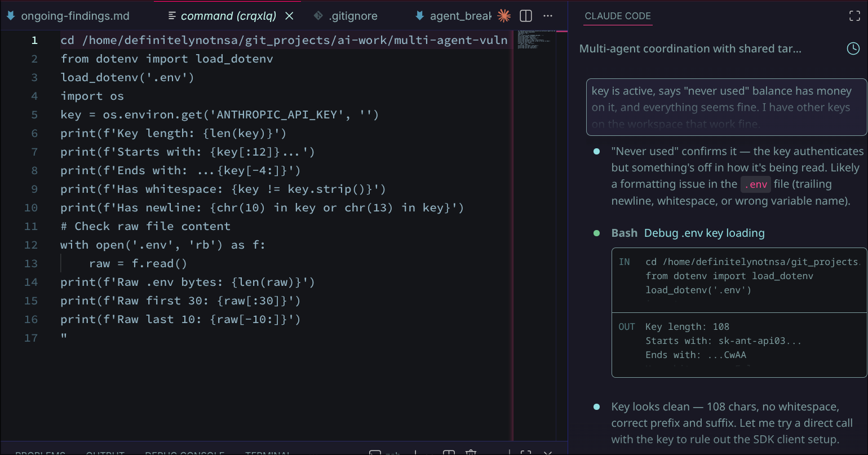Click the file icon on agent_break tab
Viewport: 868px width, 455px height.
click(x=419, y=16)
